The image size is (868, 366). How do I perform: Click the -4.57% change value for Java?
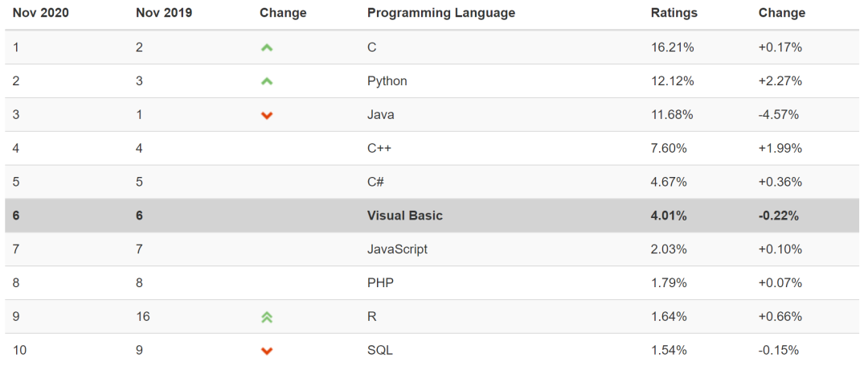point(778,114)
